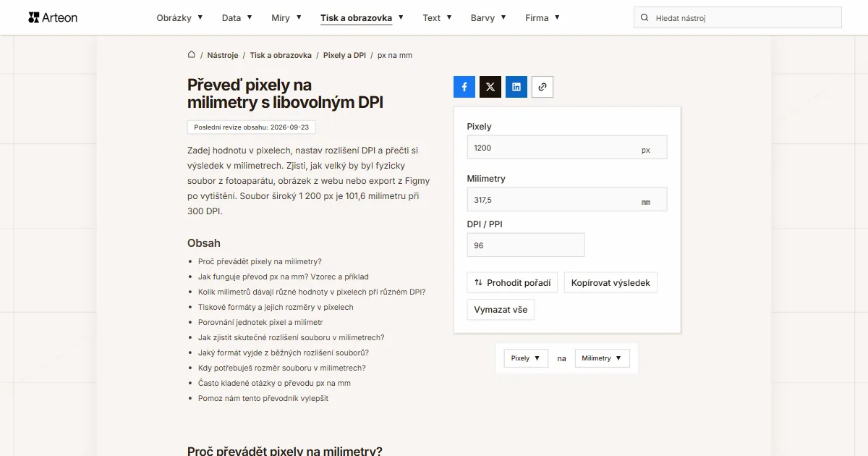Viewport: 868px width, 456px height.
Task: Jump to Kdy potřebuješ rozměr souboru
Action: 282,368
